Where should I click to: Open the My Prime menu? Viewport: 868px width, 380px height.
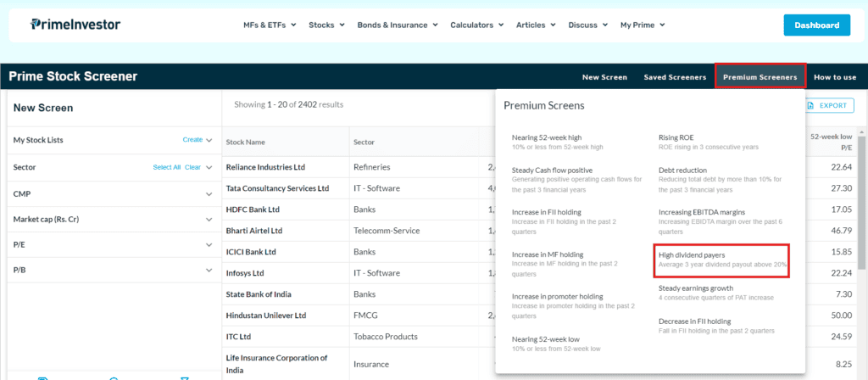click(643, 25)
